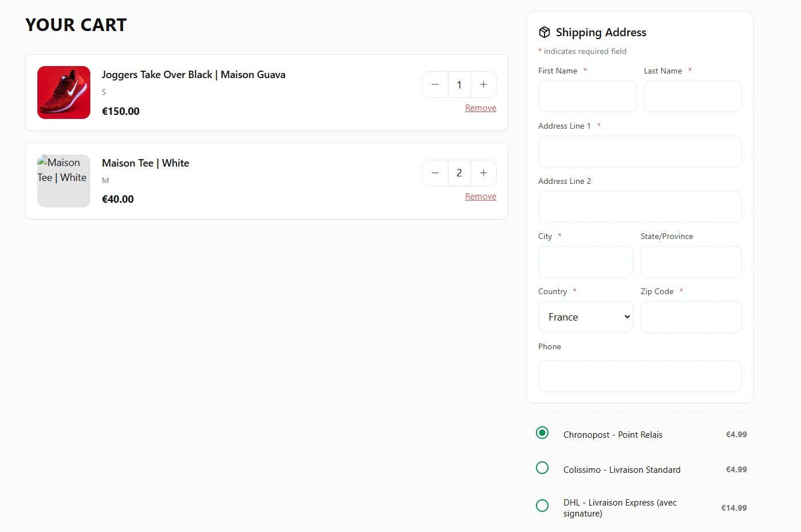Open the Country dropdown showing France
This screenshot has height=532, width=801.
coord(585,317)
